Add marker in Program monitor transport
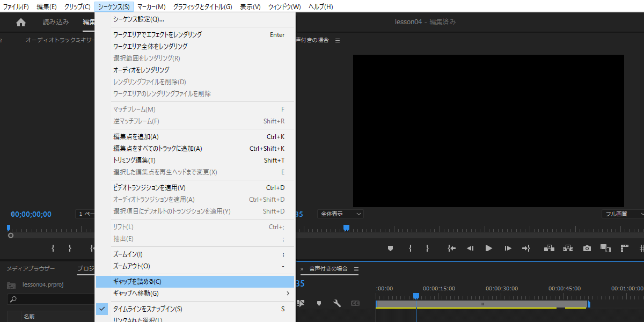Viewport: 644px width, 322px height. click(x=391, y=248)
